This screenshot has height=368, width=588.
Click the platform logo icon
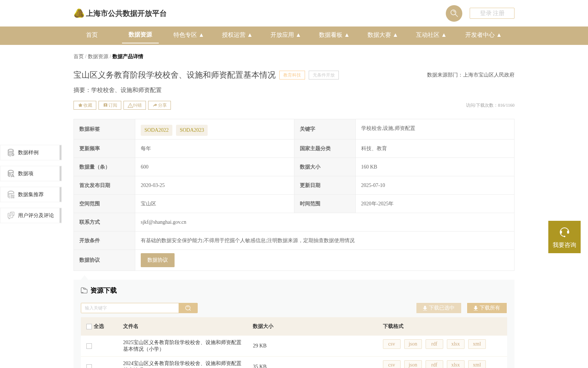pos(79,13)
